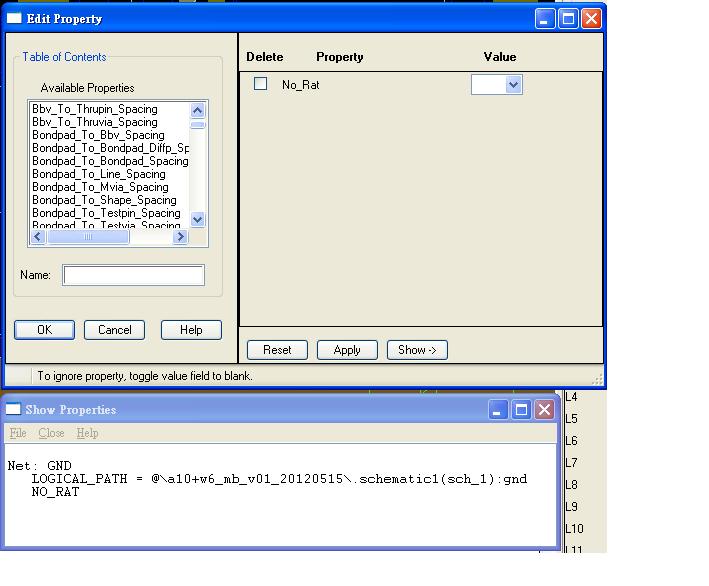Image resolution: width=709 pixels, height=586 pixels.
Task: Select layer L5 in background list
Action: [x=572, y=419]
